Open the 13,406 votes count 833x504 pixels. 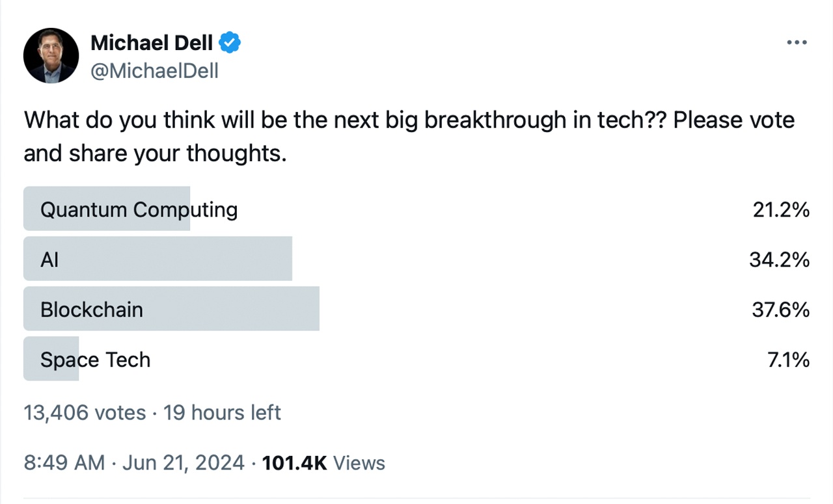(x=84, y=412)
